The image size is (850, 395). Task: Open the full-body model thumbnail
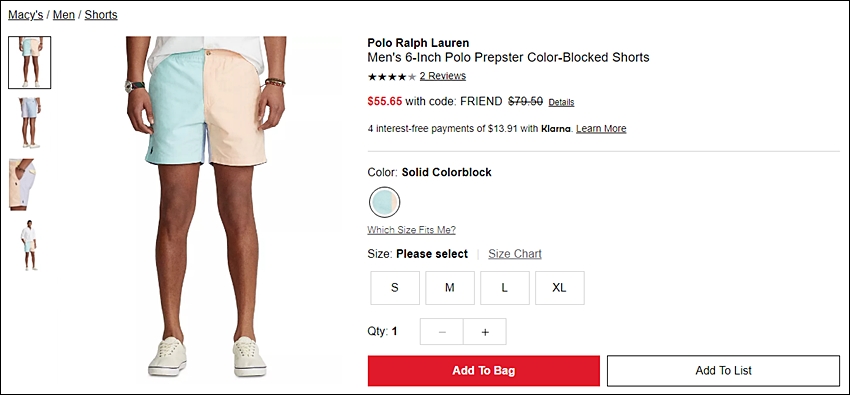[30, 245]
